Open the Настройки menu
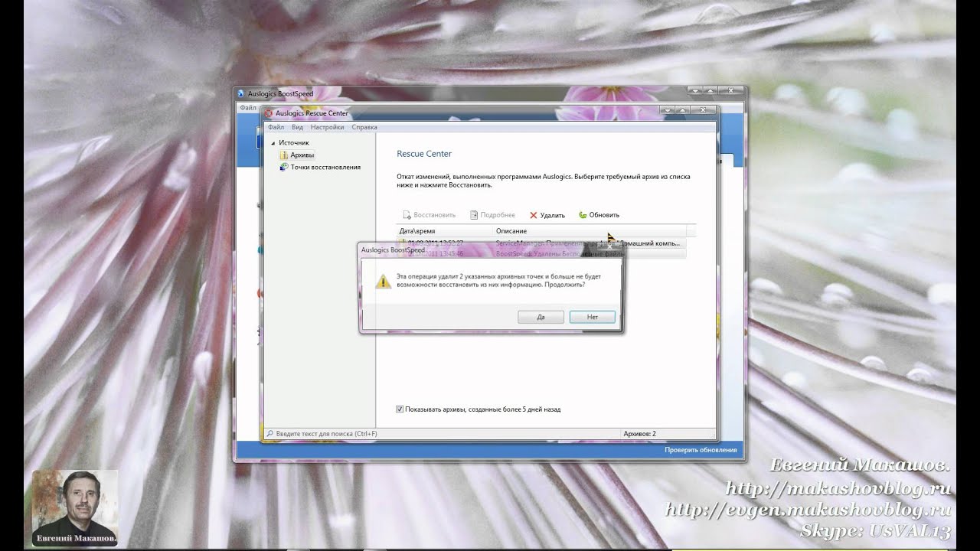Image resolution: width=980 pixels, height=551 pixels. pos(328,127)
